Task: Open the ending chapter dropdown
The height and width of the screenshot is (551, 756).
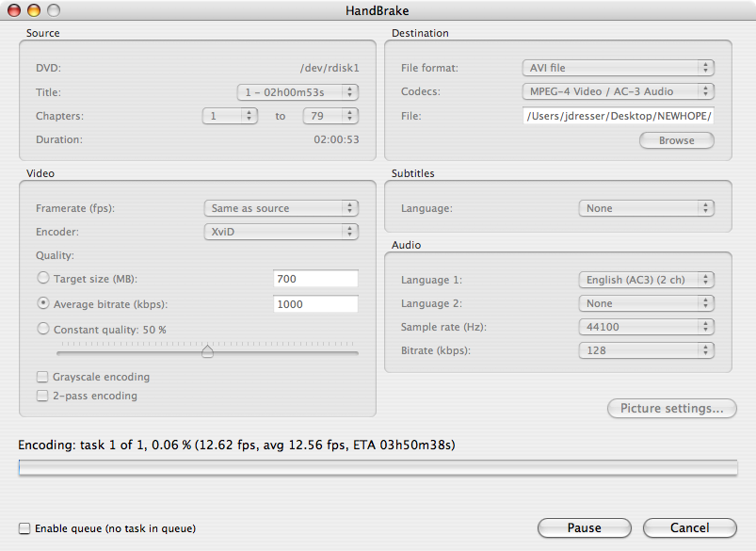Action: [330, 116]
